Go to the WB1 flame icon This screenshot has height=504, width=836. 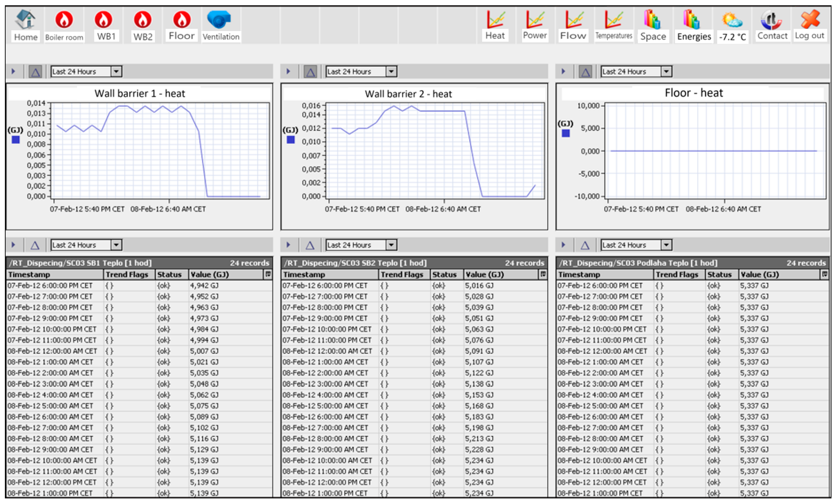(104, 20)
